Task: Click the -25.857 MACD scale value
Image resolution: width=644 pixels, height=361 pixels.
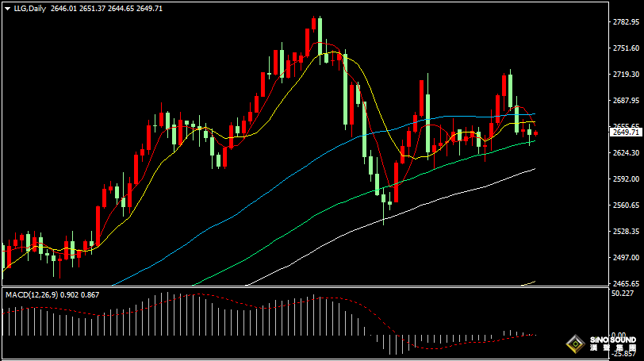Action: [624, 354]
